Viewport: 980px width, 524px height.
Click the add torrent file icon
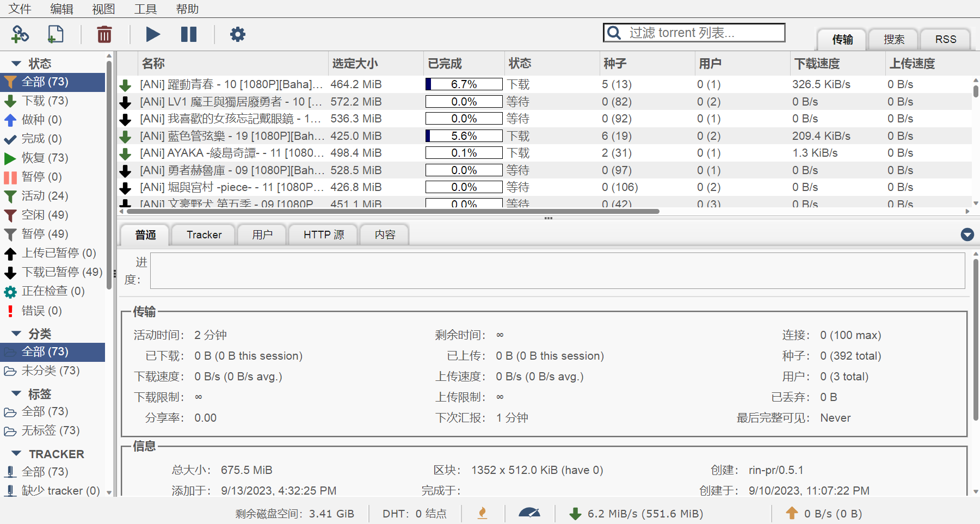click(56, 34)
